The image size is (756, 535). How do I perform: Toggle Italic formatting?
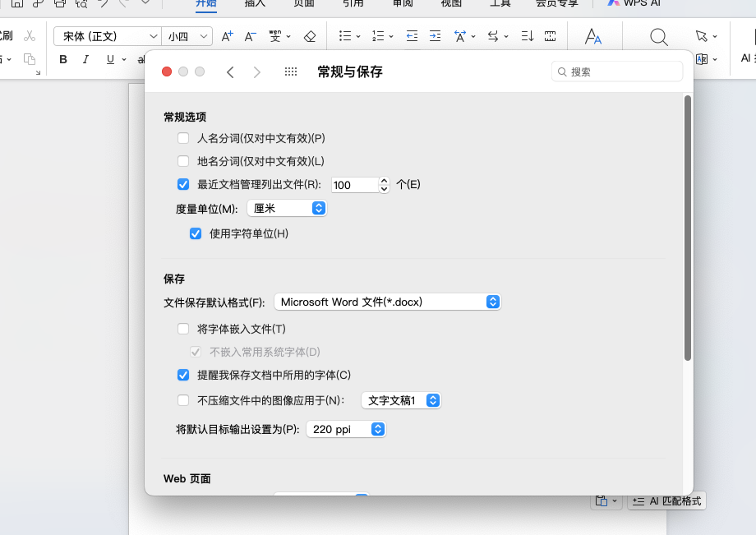tap(85, 59)
